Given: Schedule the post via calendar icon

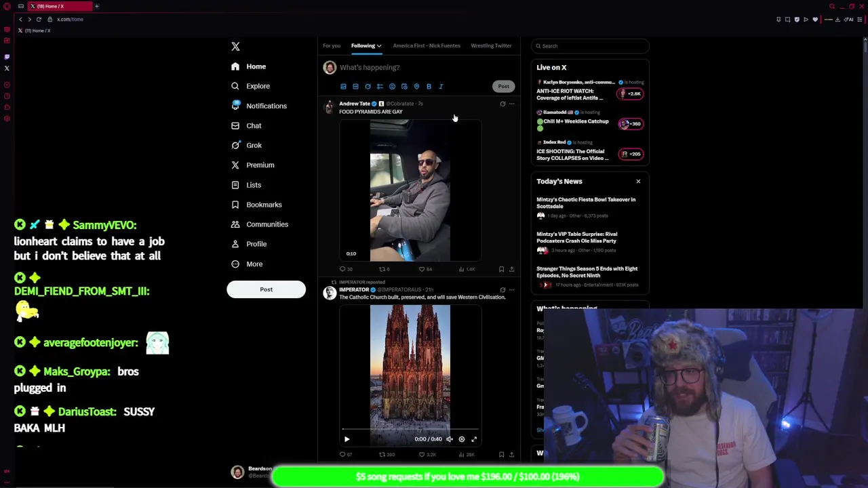Looking at the screenshot, I should coord(404,87).
